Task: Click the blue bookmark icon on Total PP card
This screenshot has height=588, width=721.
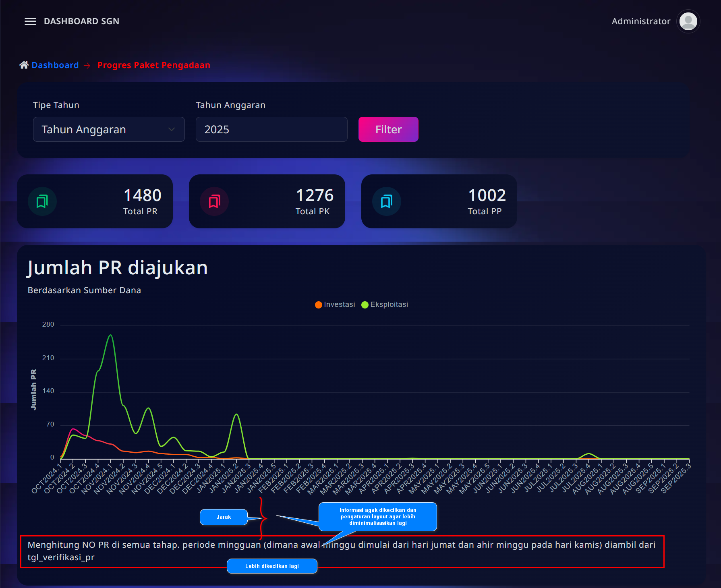Action: pyautogui.click(x=387, y=201)
